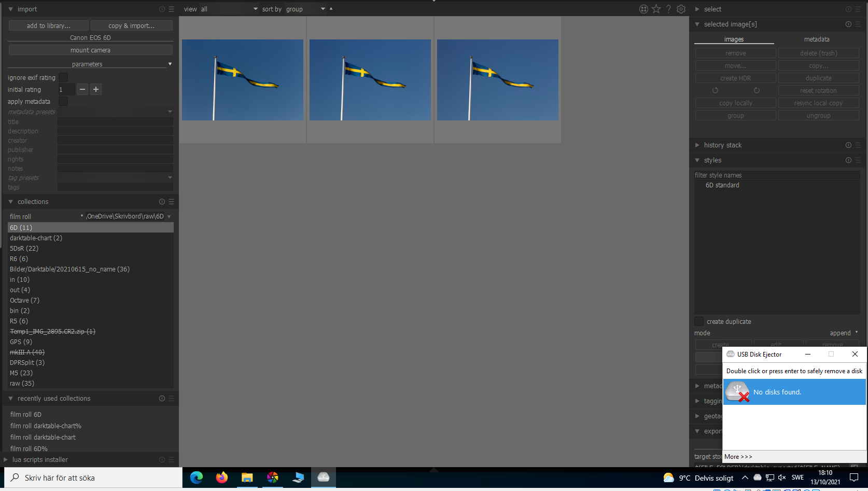
Task: Tick the apply metadata checkbox
Action: pyautogui.click(x=63, y=101)
